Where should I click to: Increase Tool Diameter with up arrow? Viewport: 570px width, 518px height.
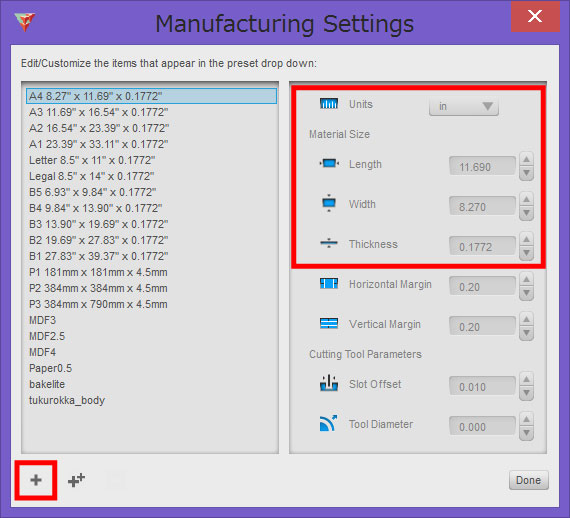coord(526,419)
